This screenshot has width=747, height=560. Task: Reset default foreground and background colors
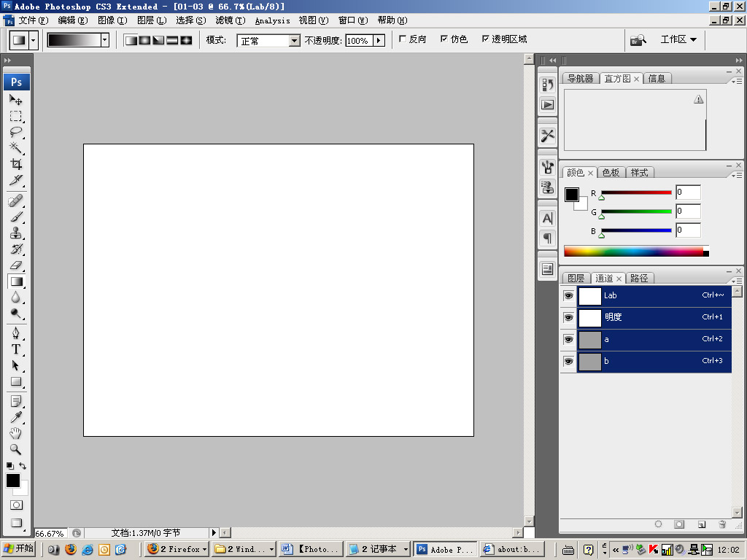point(10,466)
